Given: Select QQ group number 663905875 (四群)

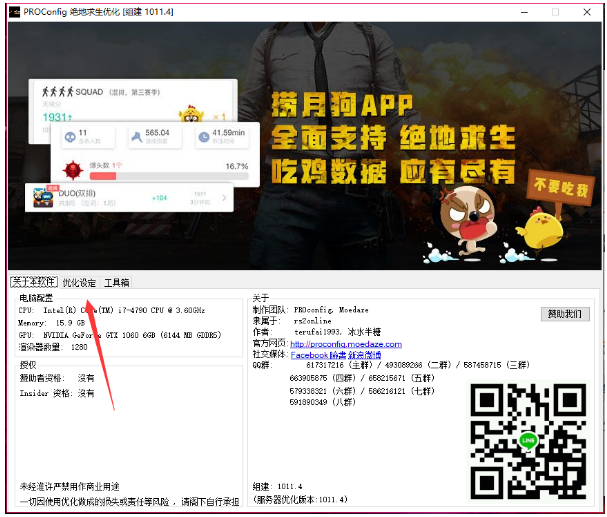Looking at the screenshot, I should pyautogui.click(x=322, y=378).
